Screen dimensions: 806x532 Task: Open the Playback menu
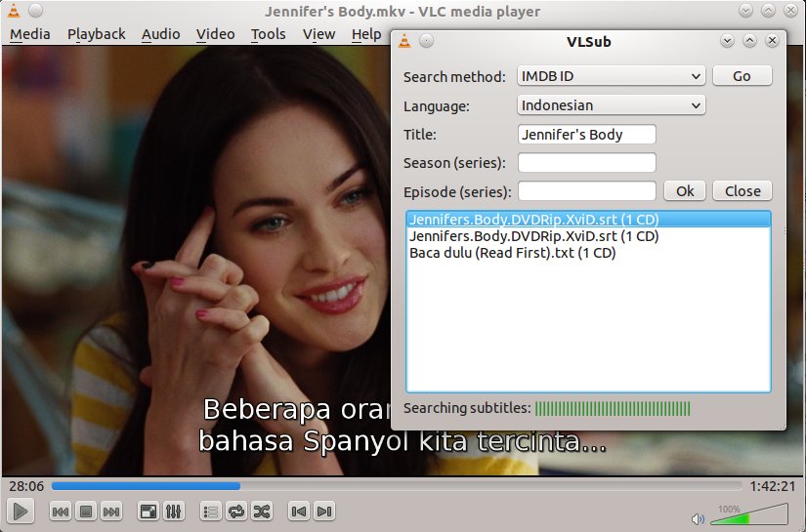click(x=96, y=34)
